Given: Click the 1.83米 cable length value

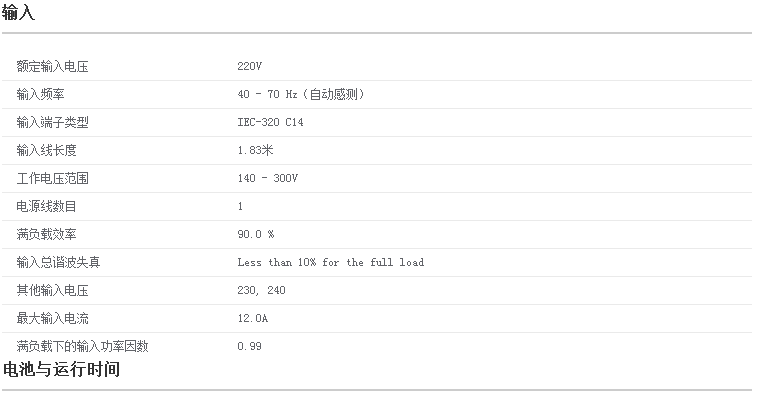Looking at the screenshot, I should [x=255, y=150].
